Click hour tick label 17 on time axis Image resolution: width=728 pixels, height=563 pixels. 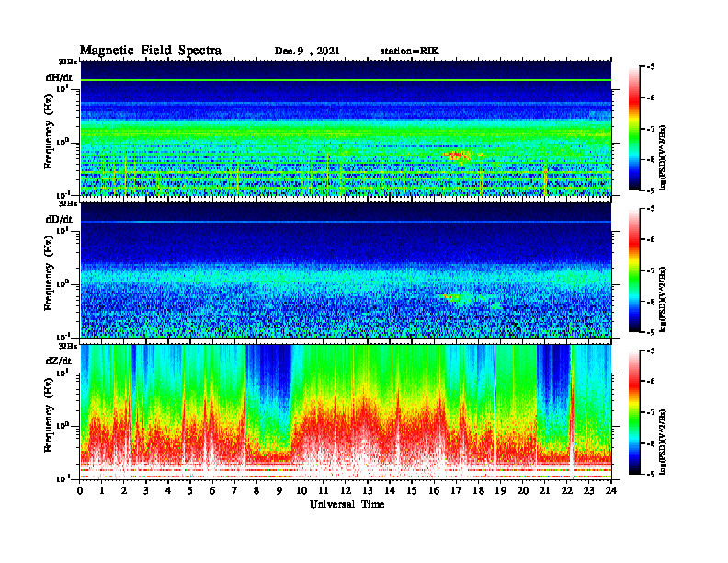[456, 490]
